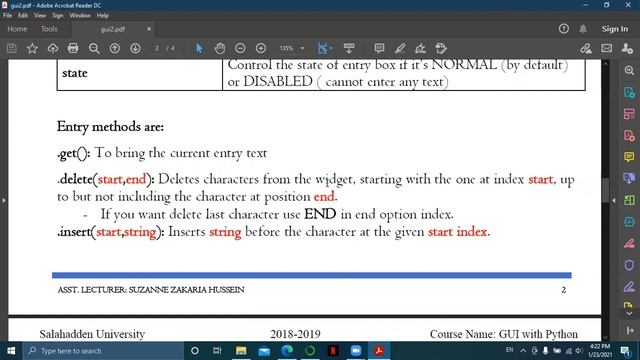Expand the left navigation pane arrow

click(x=4, y=200)
